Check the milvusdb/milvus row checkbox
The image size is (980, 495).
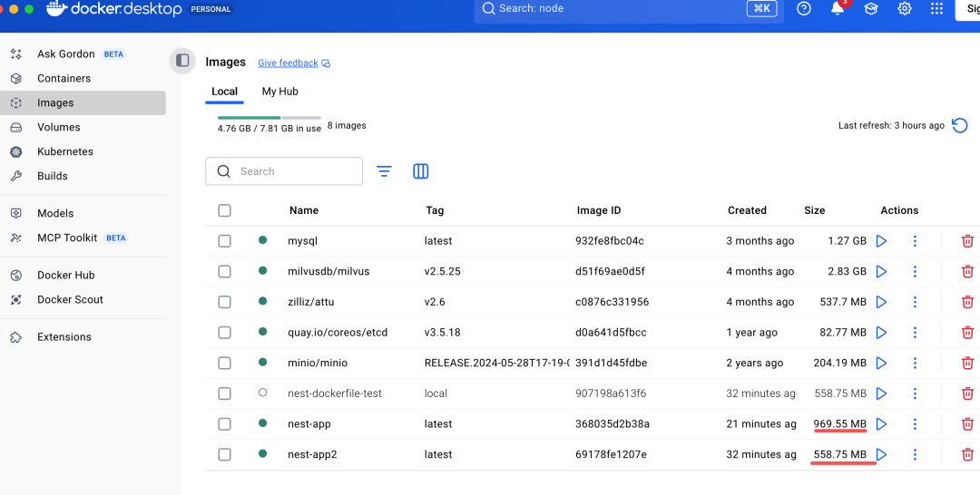click(x=224, y=272)
